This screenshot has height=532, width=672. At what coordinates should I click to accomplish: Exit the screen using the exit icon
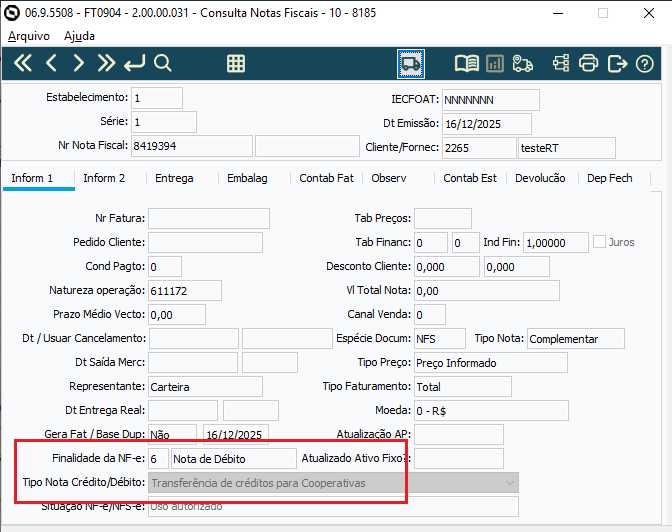(x=617, y=64)
